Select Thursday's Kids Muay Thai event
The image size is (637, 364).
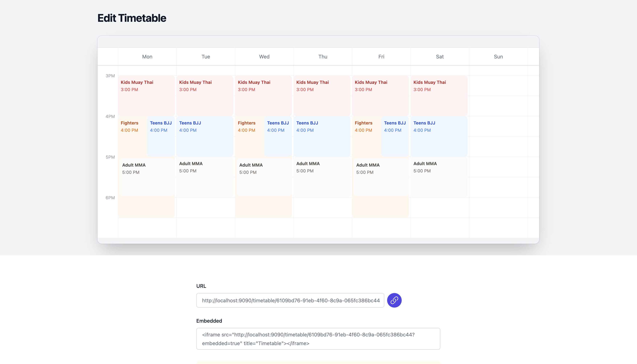[x=322, y=95]
